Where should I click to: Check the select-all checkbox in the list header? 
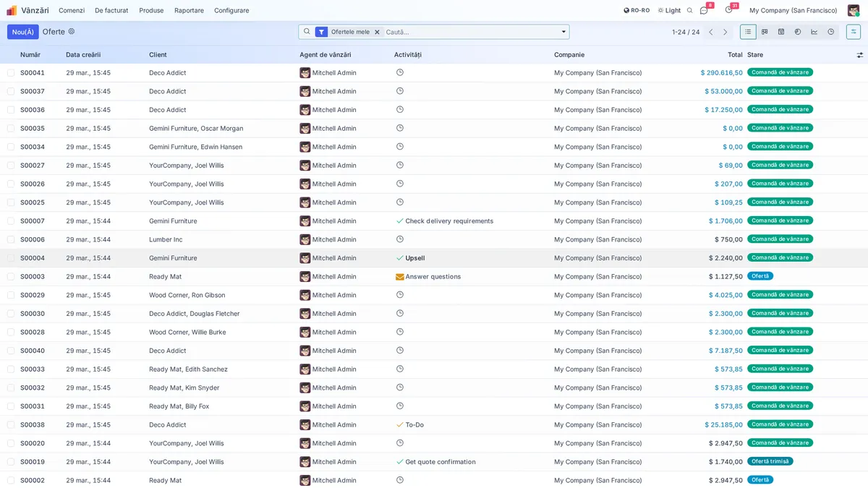(x=10, y=54)
